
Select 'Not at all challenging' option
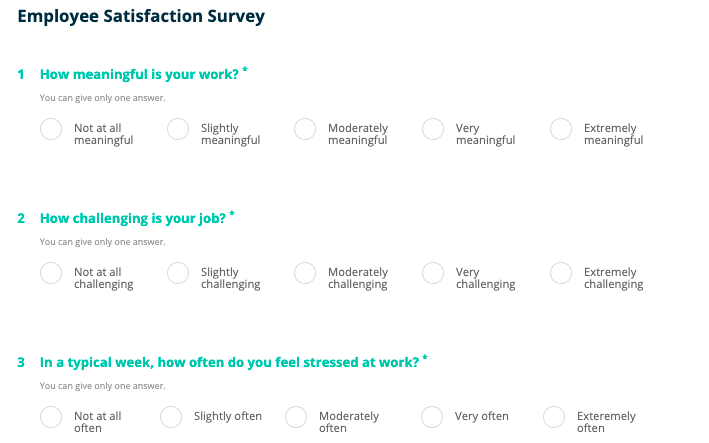(x=51, y=273)
